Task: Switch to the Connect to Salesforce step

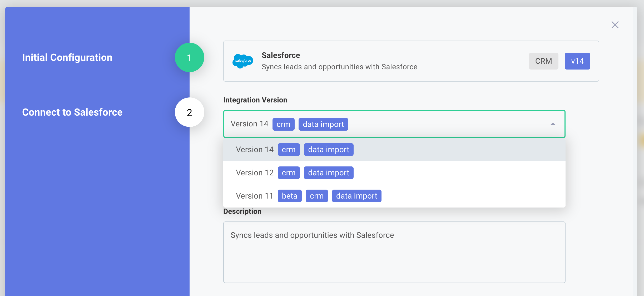Action: pos(72,112)
